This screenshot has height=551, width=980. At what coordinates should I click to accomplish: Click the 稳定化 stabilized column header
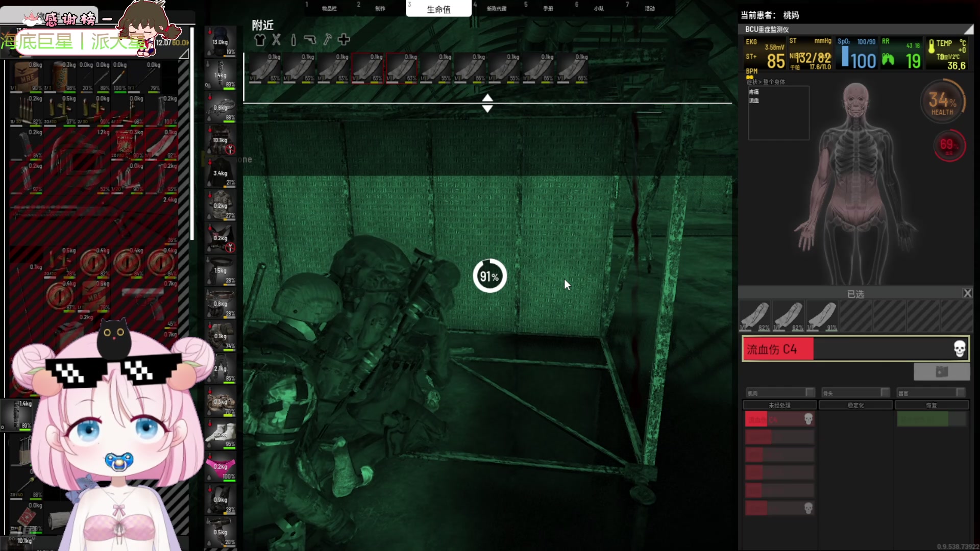click(x=855, y=405)
